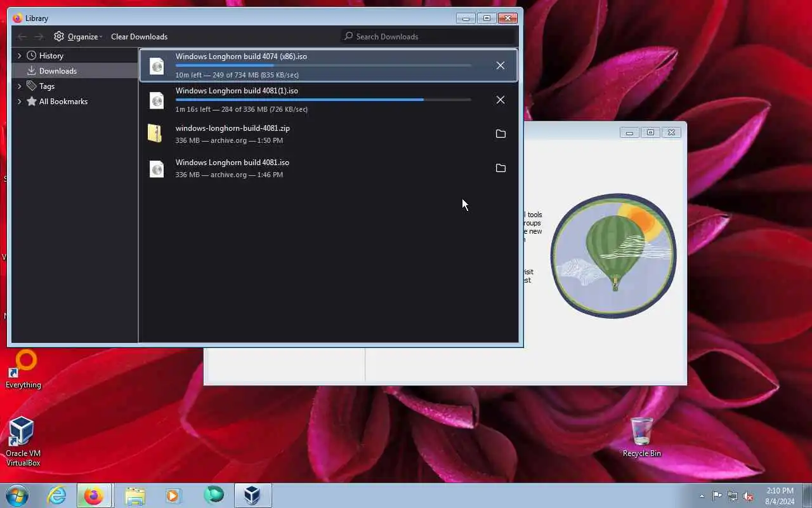The image size is (812, 508).
Task: Show Windows Longhorn build 4081.iso in folder
Action: (x=501, y=168)
